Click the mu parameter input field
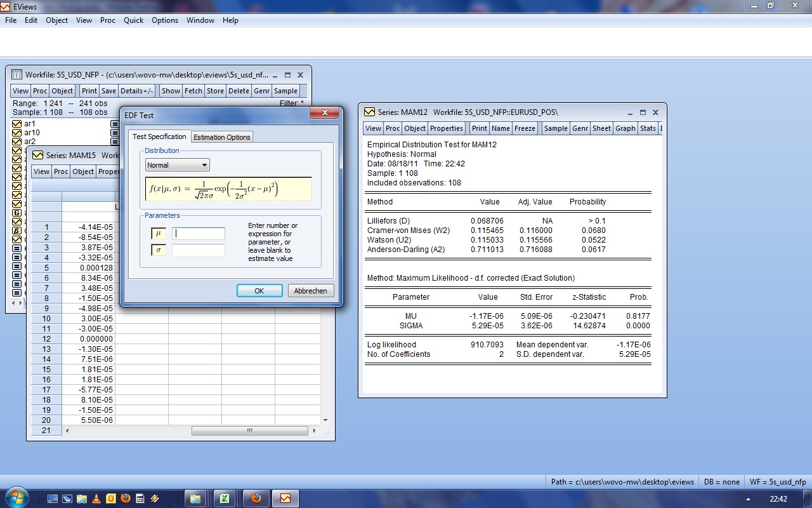This screenshot has width=812, height=508. click(199, 234)
